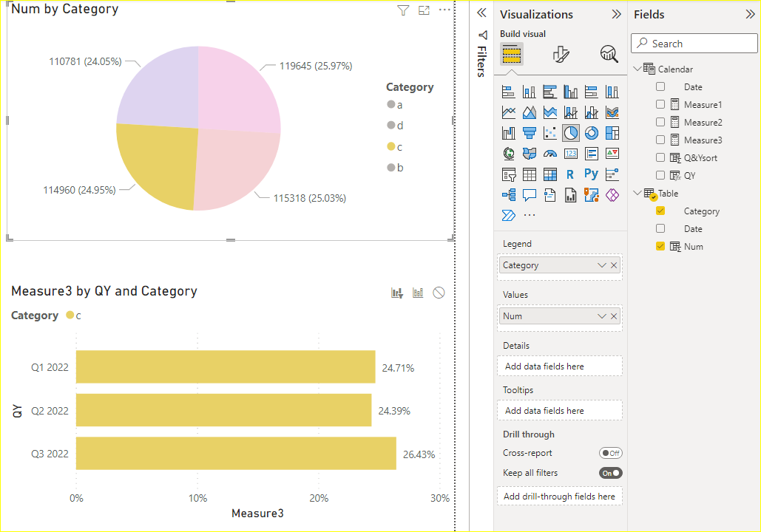Select the clustered column chart visual

(x=571, y=92)
